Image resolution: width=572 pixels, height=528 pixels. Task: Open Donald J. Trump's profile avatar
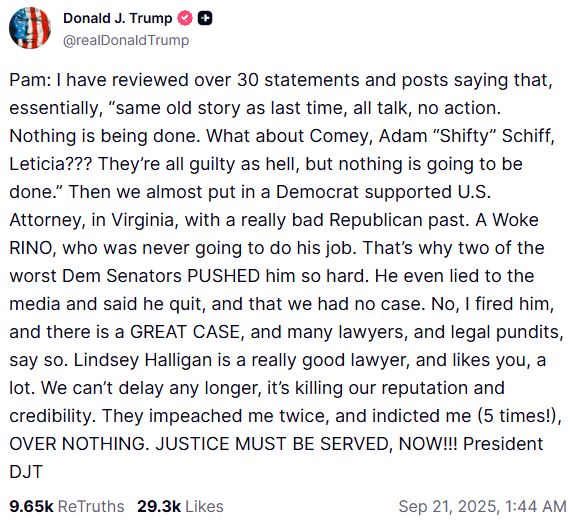[x=30, y=28]
